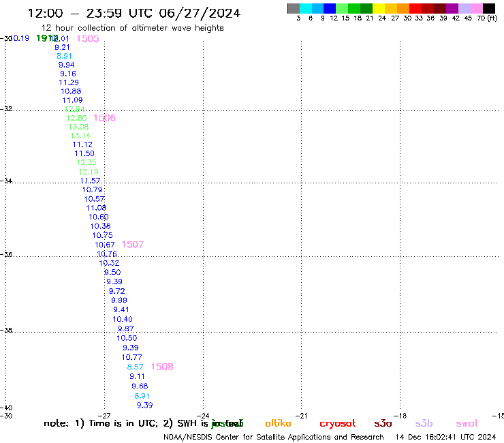
Task: Select the longitude axis label -24
Action: 203,416
